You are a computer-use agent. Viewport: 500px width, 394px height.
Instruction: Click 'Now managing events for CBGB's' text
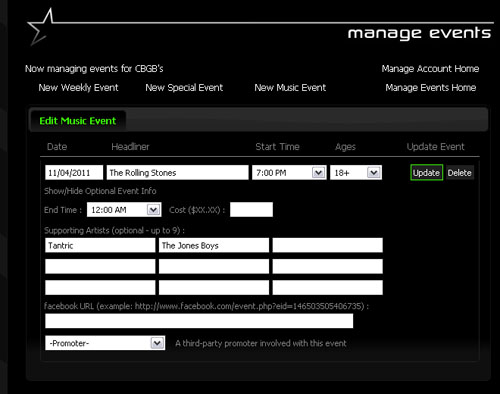[x=94, y=69]
